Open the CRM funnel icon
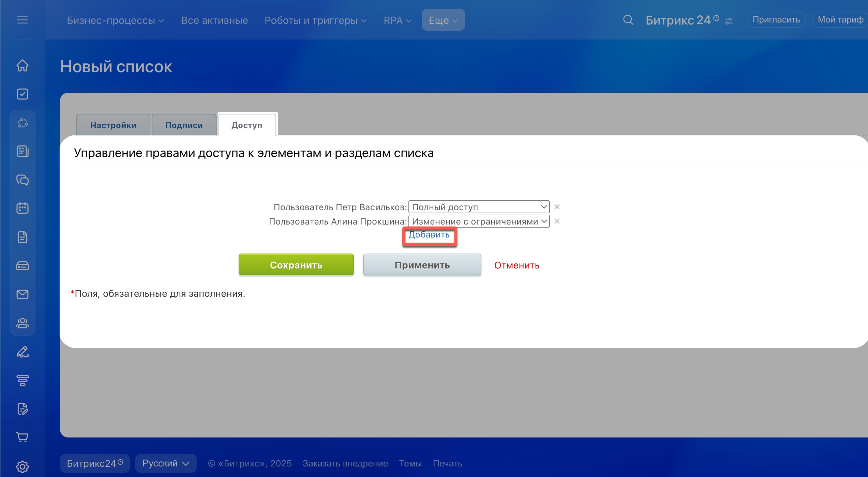Viewport: 868px width, 477px height. tap(23, 380)
